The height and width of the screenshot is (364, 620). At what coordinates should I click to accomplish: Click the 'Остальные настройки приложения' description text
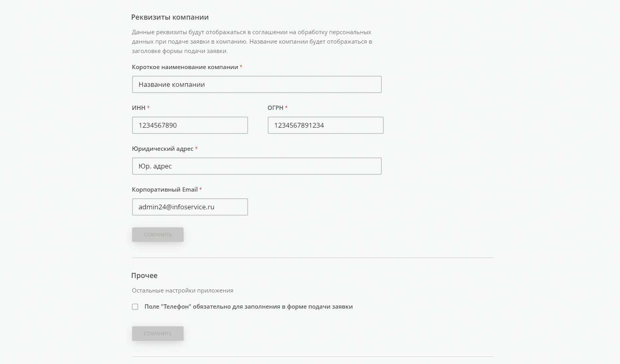[x=182, y=291]
